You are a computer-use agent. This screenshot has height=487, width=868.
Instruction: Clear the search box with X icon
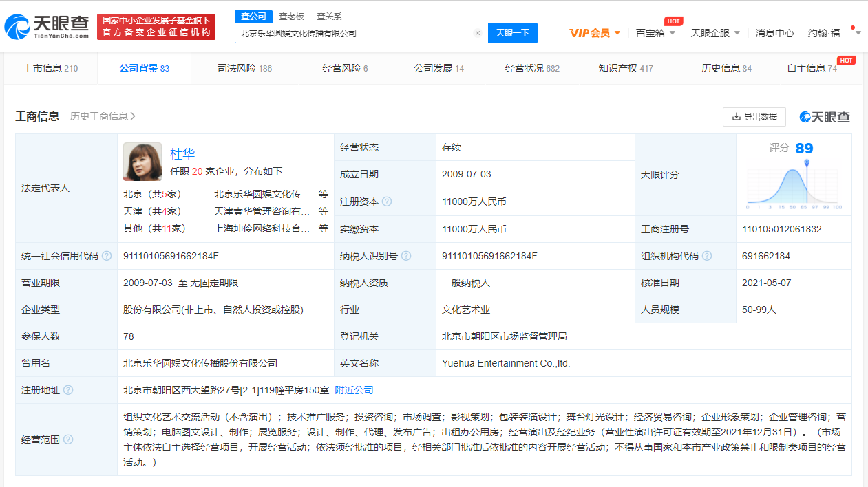coord(478,33)
